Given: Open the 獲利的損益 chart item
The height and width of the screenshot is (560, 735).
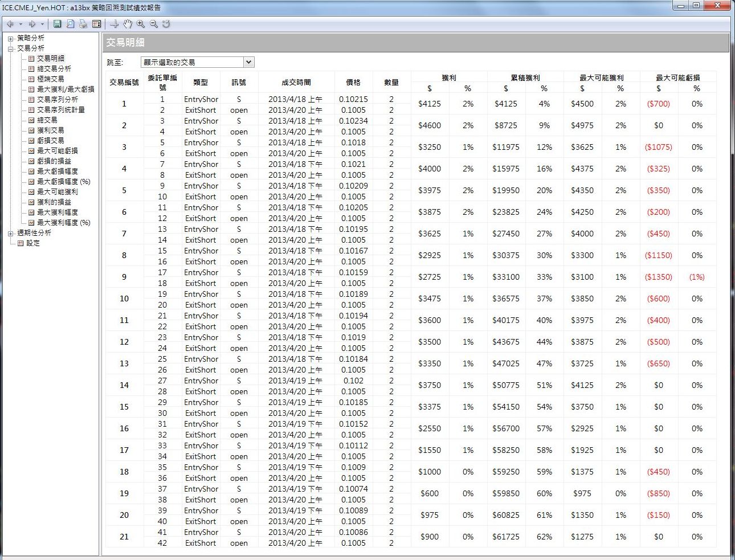Looking at the screenshot, I should pyautogui.click(x=54, y=202).
